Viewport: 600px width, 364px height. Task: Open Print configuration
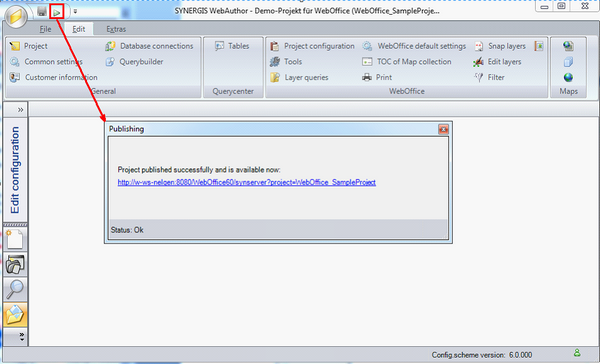point(377,77)
